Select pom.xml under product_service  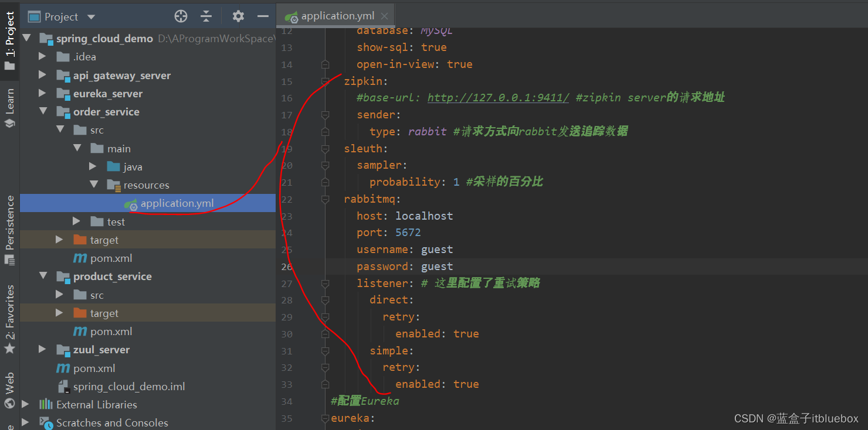point(111,332)
